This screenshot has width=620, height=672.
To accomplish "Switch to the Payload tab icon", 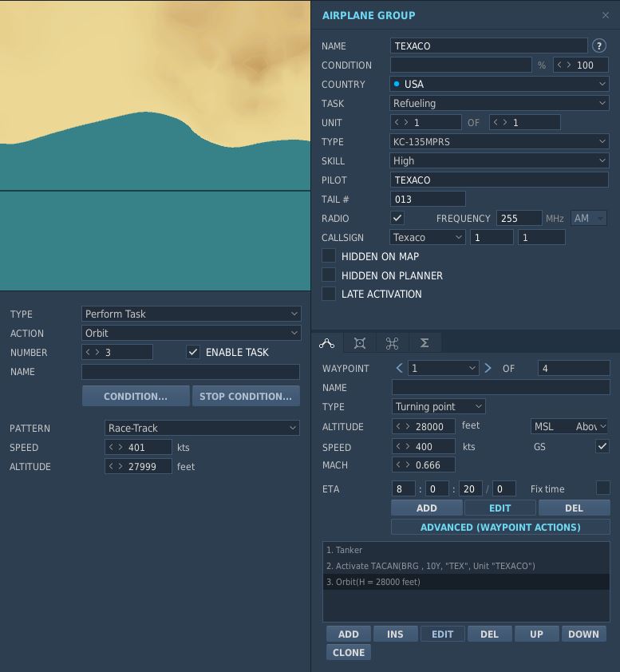I will [x=360, y=343].
